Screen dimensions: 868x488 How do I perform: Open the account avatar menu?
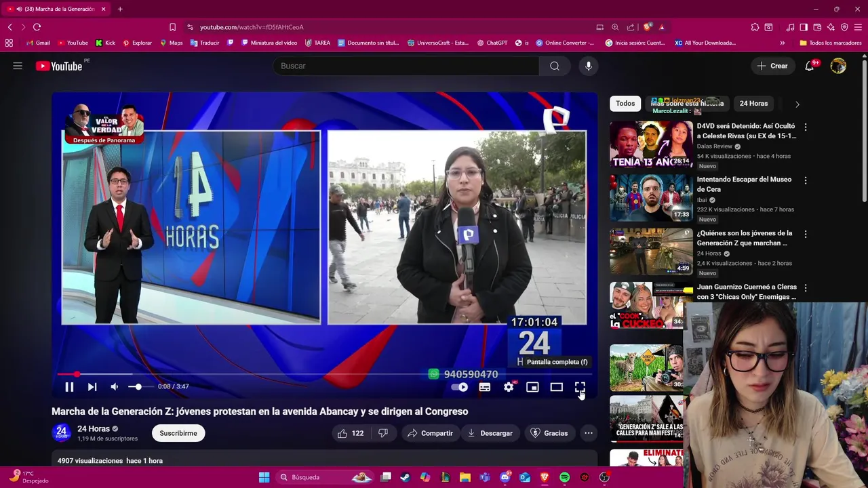coord(838,66)
